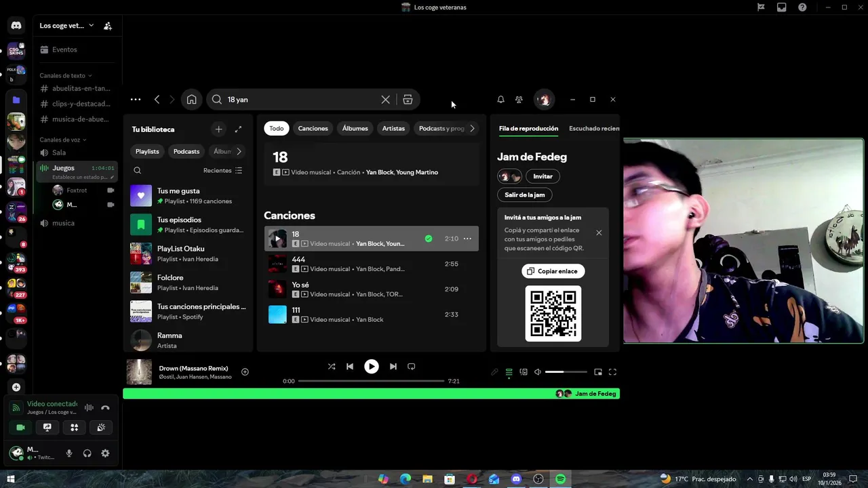The image size is (868, 488).
Task: Click the green 'Jam de Fedeg' bar label
Action: pyautogui.click(x=595, y=394)
